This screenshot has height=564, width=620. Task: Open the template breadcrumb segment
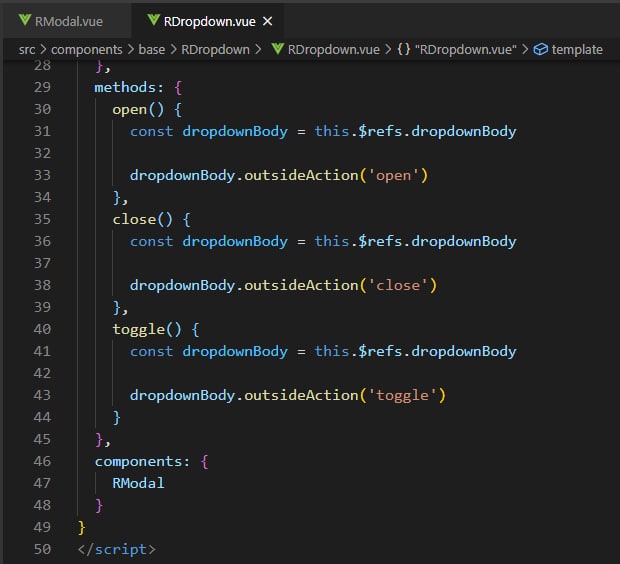coord(577,49)
